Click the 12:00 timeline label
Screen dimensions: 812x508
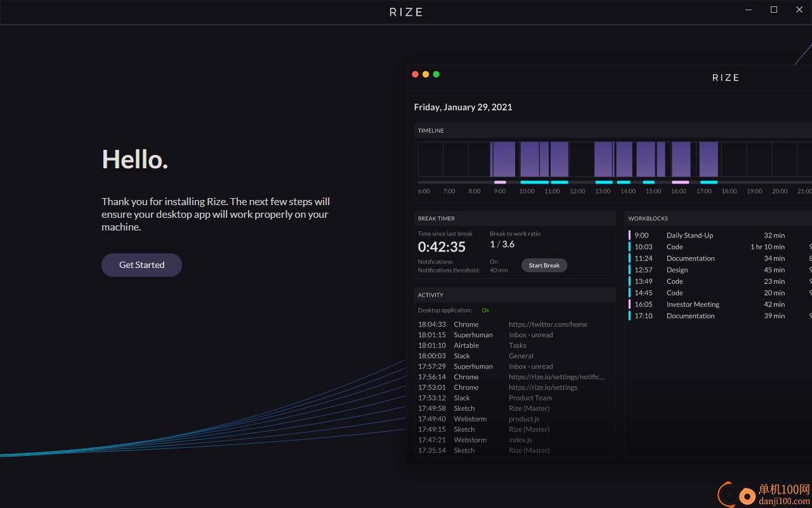coord(577,191)
